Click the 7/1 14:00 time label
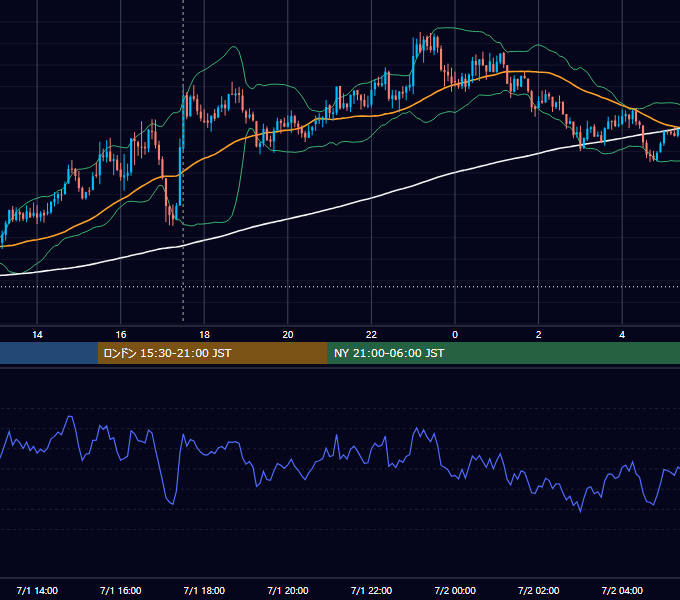 37,590
